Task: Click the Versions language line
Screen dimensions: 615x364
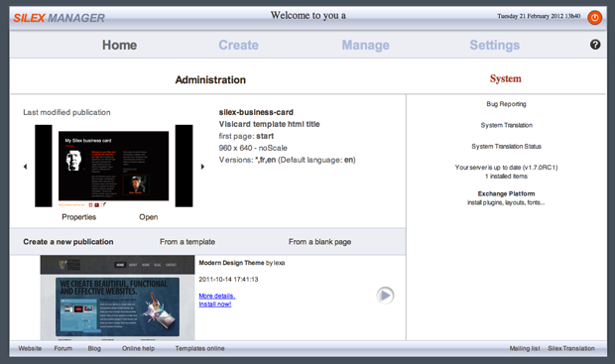Action: (287, 160)
